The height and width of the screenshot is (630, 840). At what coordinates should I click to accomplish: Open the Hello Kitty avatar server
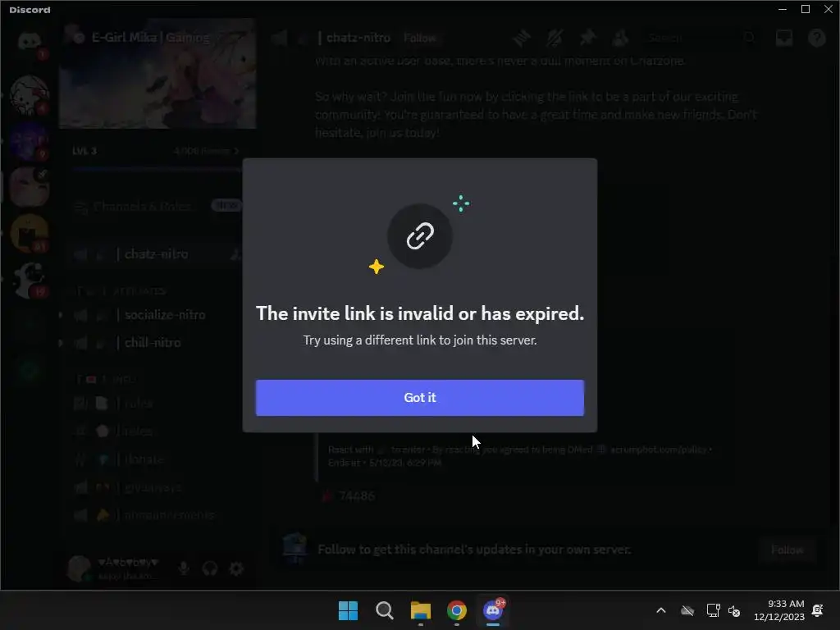[x=29, y=95]
